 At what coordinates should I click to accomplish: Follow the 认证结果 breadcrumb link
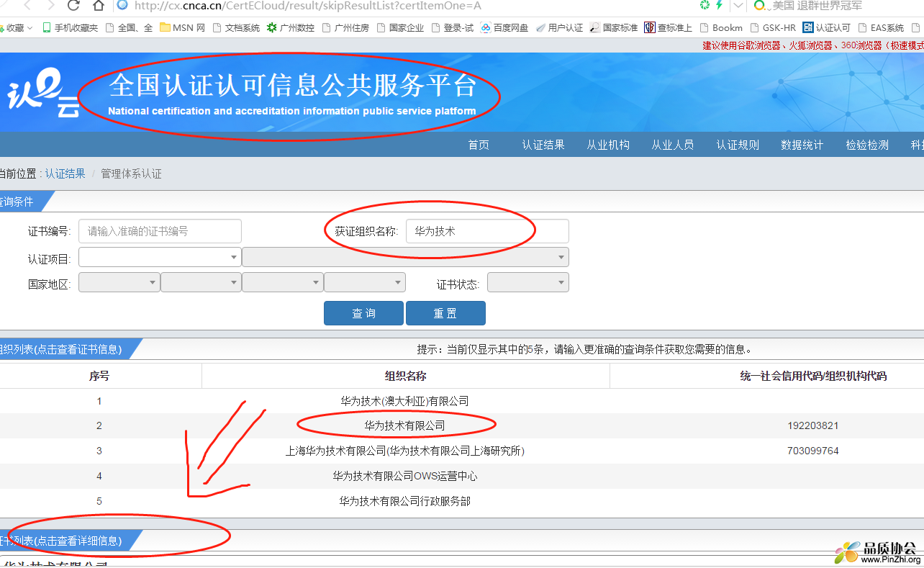coord(65,173)
